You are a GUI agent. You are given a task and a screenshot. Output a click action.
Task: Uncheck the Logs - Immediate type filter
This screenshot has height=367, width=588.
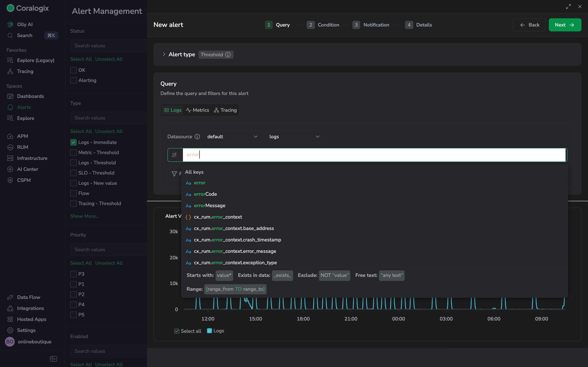click(73, 142)
